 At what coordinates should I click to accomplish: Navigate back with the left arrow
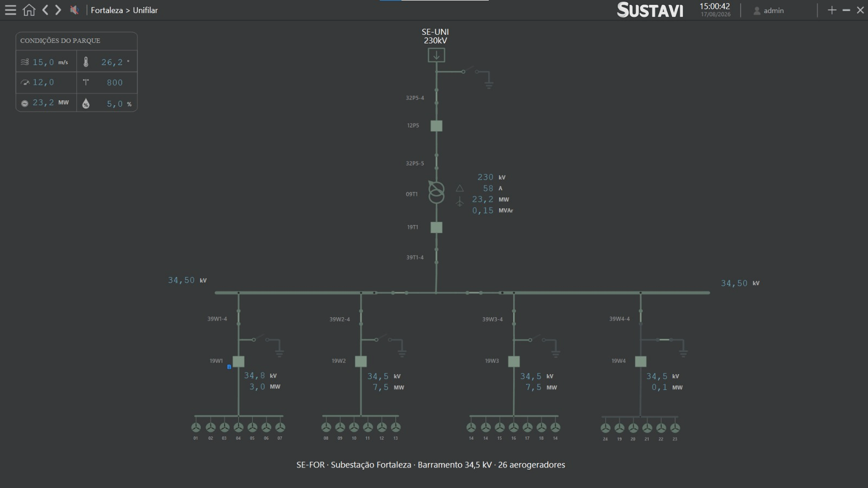[x=46, y=10]
